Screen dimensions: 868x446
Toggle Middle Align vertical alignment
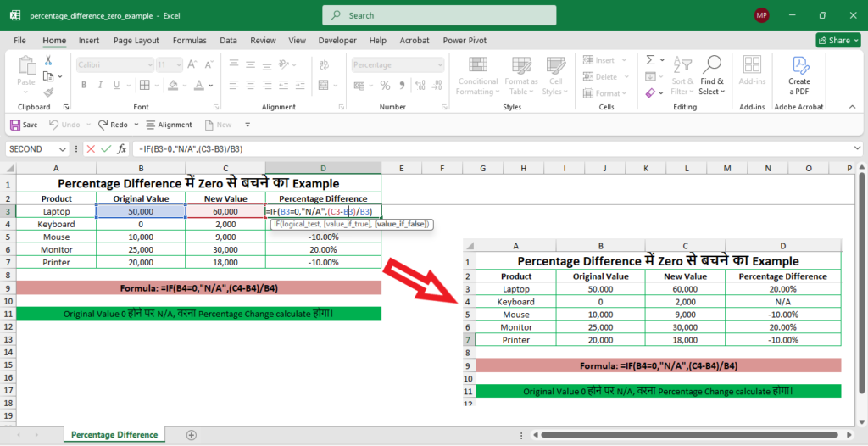click(x=250, y=64)
